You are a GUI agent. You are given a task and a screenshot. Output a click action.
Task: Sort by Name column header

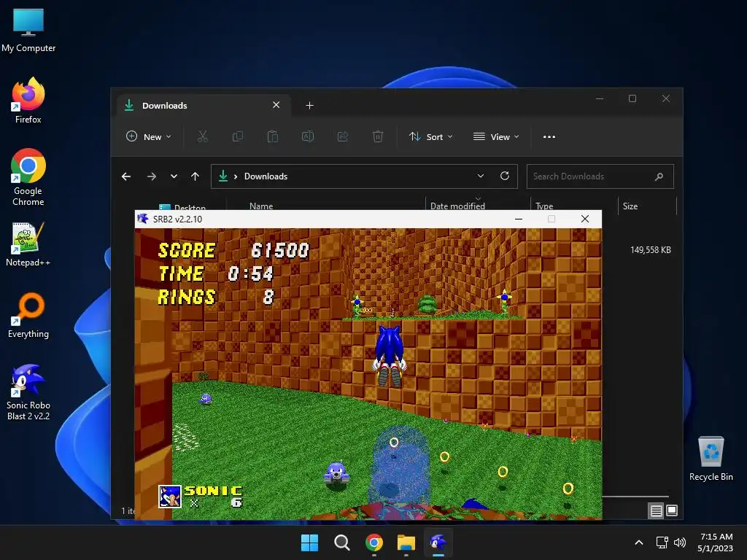point(261,206)
